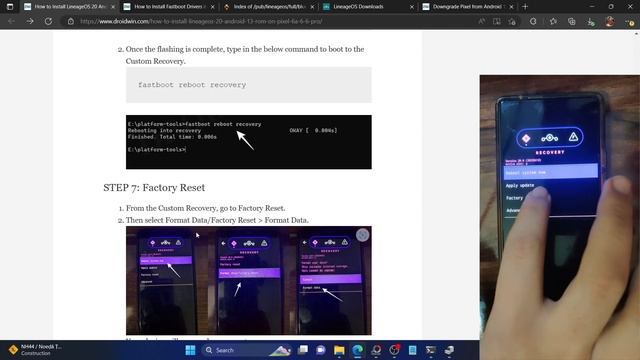Viewport: 640px width, 360px height.
Task: Open the browser profile avatar
Action: coord(610,21)
